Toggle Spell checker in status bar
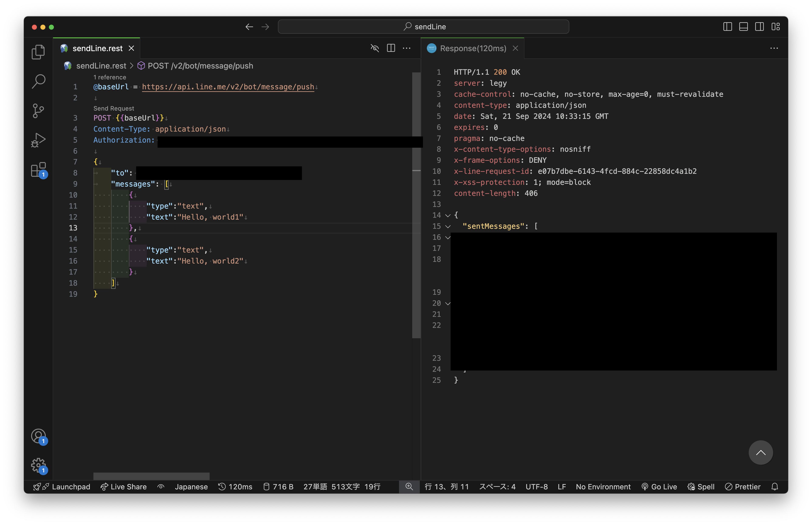 [701, 486]
